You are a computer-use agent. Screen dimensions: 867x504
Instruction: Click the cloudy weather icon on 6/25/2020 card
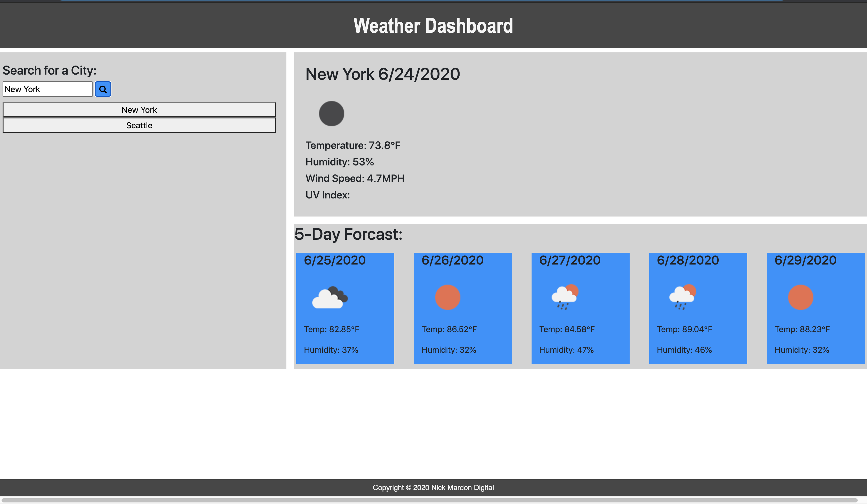[330, 298]
